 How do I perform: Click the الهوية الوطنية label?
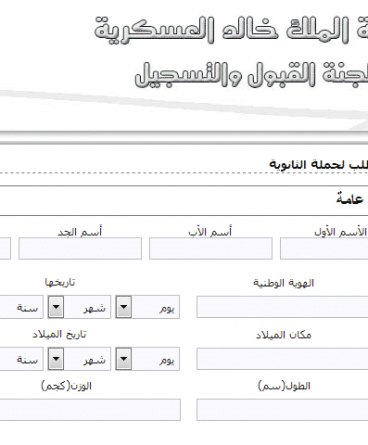[x=284, y=283]
